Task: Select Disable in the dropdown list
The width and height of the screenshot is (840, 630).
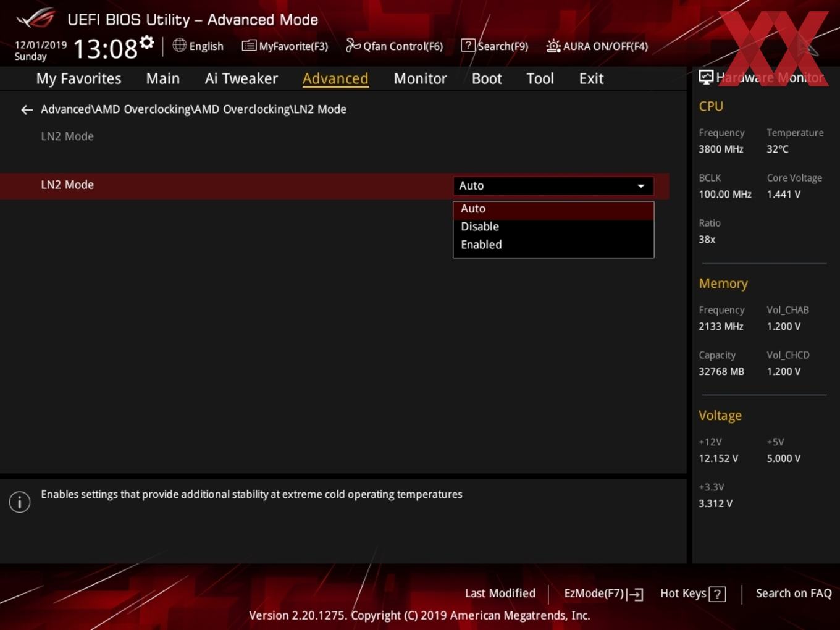Action: tap(553, 227)
